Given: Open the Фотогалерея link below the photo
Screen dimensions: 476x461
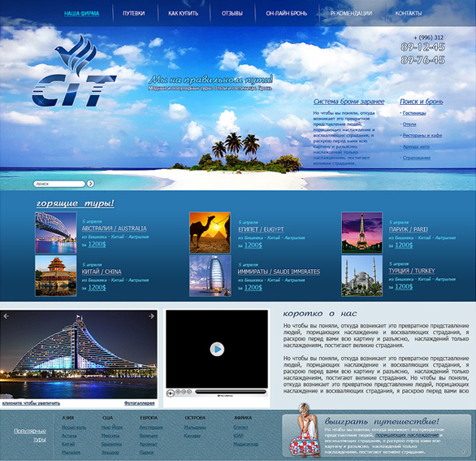Looking at the screenshot, I should [x=140, y=403].
